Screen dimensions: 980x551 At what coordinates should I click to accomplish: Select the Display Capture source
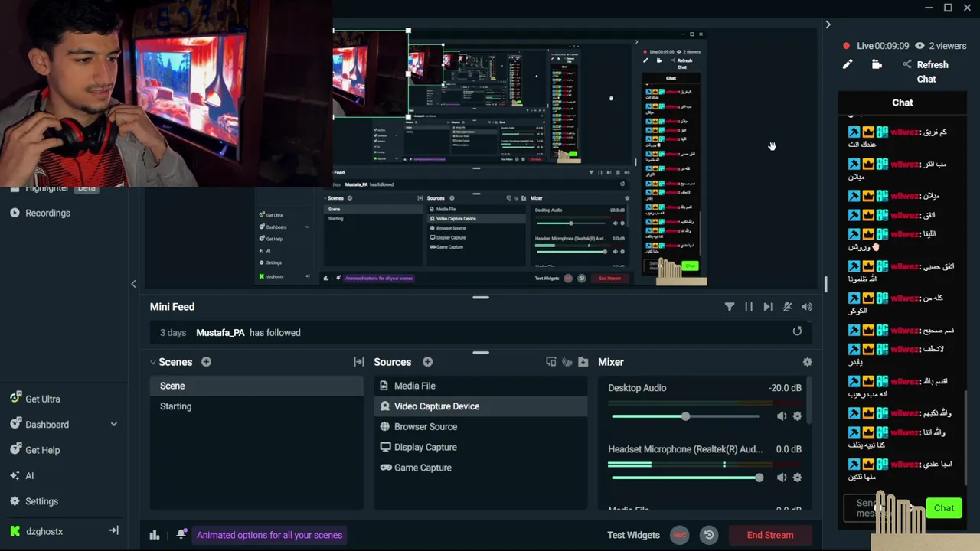[481, 447]
